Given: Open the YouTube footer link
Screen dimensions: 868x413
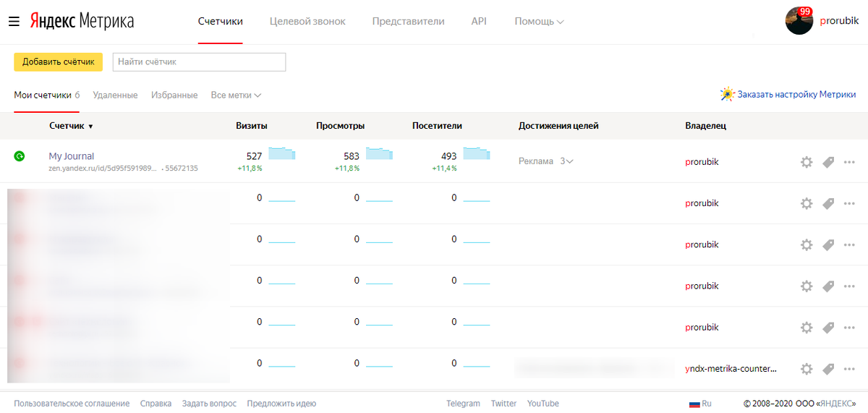Looking at the screenshot, I should pos(542,404).
